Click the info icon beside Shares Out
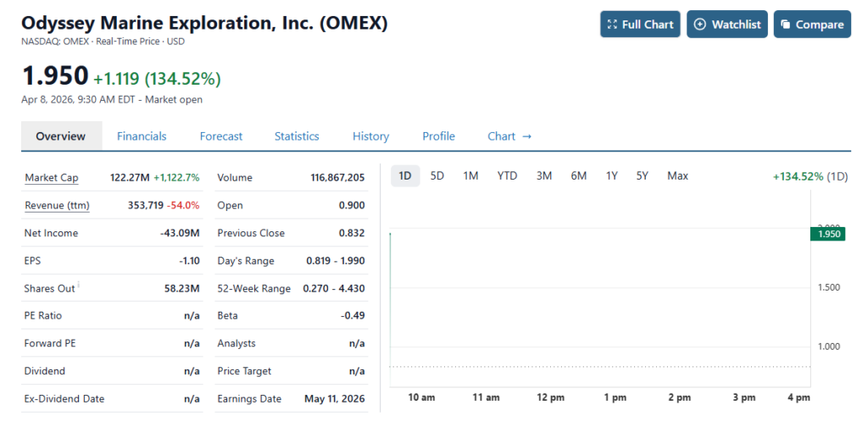 [79, 286]
